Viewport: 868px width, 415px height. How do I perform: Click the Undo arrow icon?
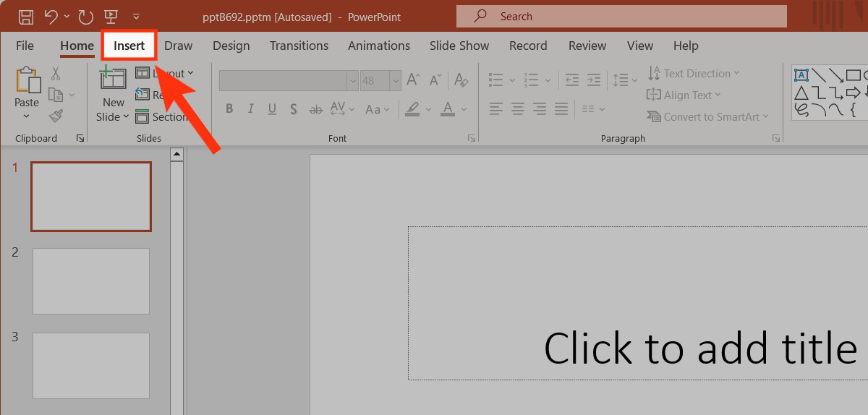[51, 16]
